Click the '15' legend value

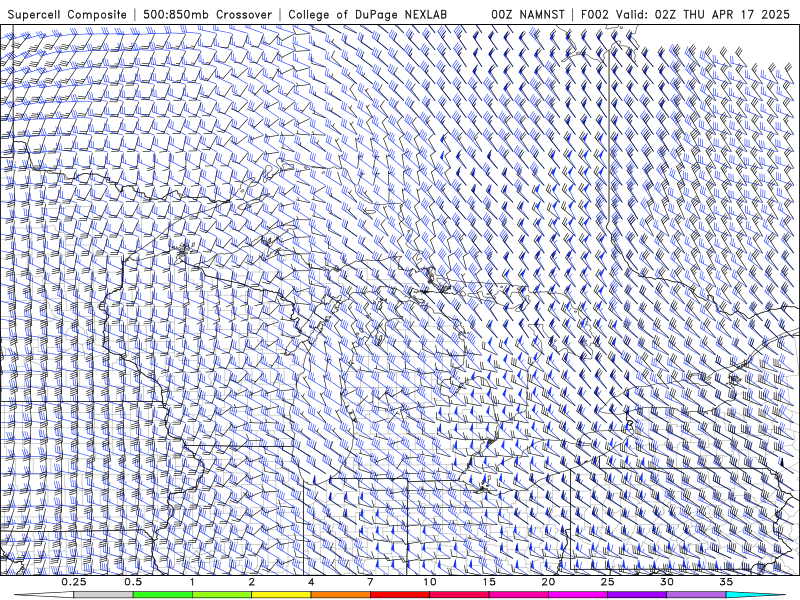click(489, 582)
